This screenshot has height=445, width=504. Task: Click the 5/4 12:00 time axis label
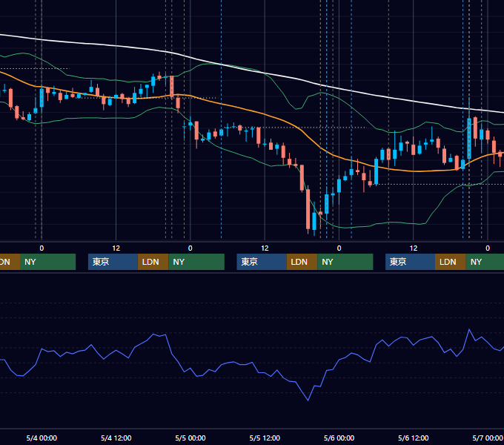click(x=116, y=438)
